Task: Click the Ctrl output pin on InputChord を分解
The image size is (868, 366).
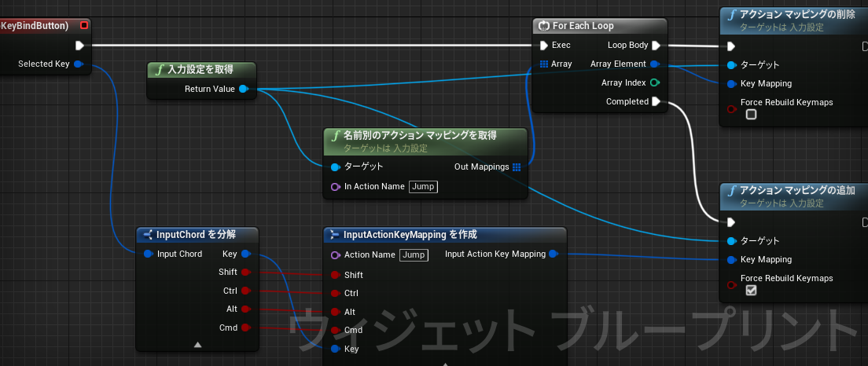Action: tap(246, 291)
